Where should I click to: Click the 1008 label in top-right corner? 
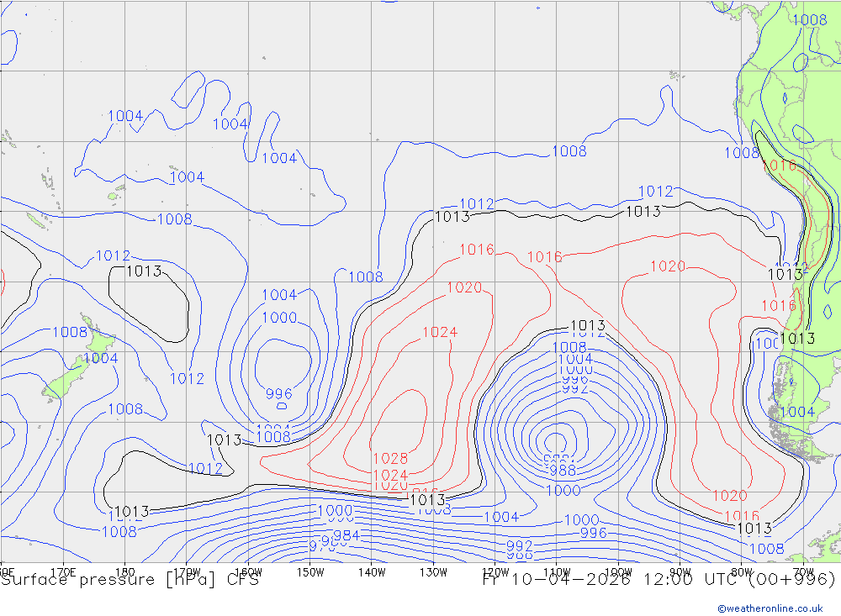coord(810,20)
